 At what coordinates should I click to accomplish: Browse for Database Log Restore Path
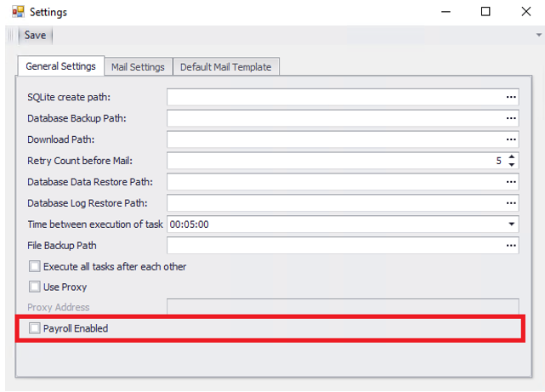[511, 203]
